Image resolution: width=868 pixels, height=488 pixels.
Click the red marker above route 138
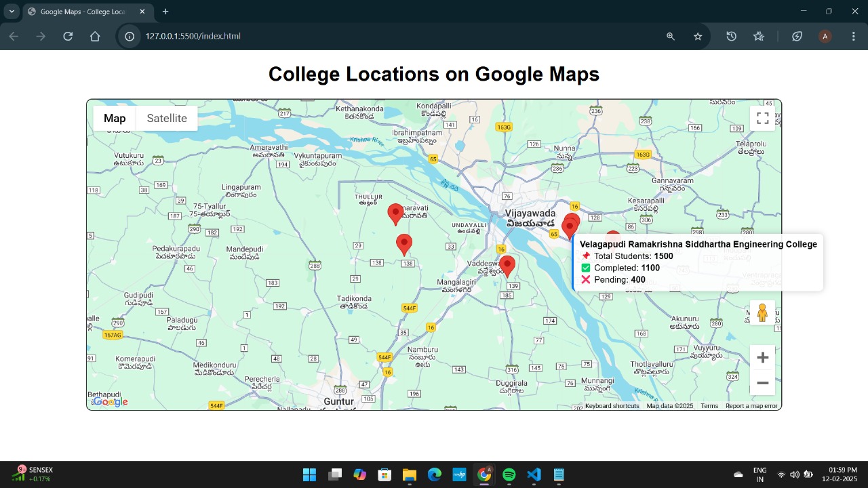[x=404, y=245]
